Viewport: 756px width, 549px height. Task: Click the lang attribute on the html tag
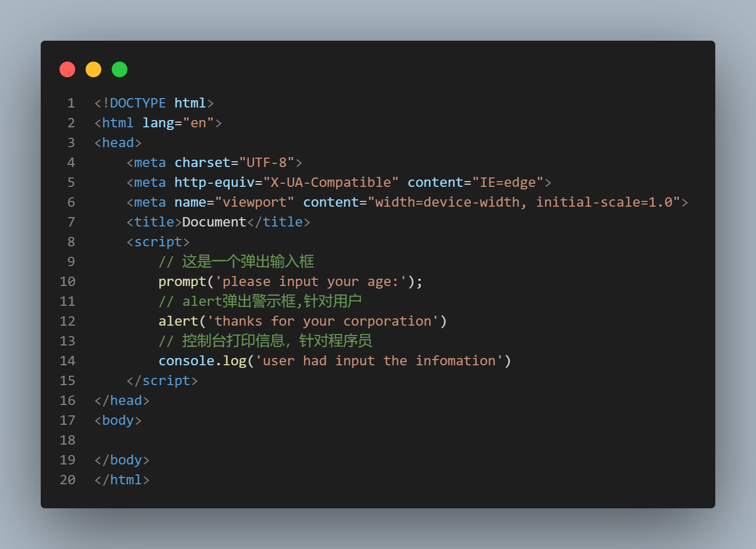click(x=158, y=123)
